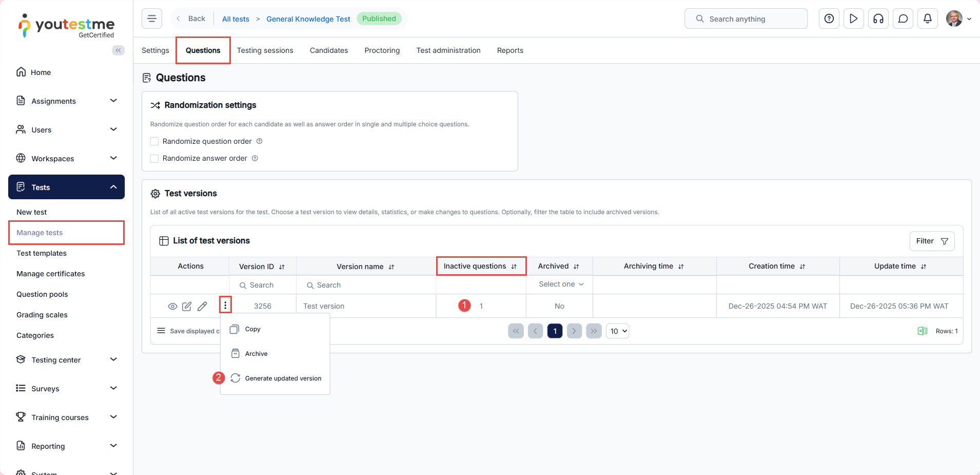The height and width of the screenshot is (475, 980).
Task: Click the Search anything field
Action: 746,19
